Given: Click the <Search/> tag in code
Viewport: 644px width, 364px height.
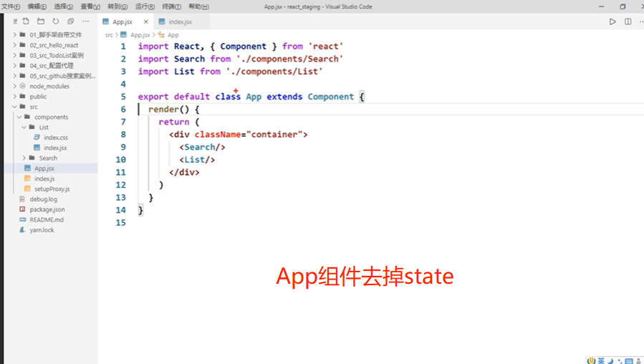Looking at the screenshot, I should click(x=202, y=147).
